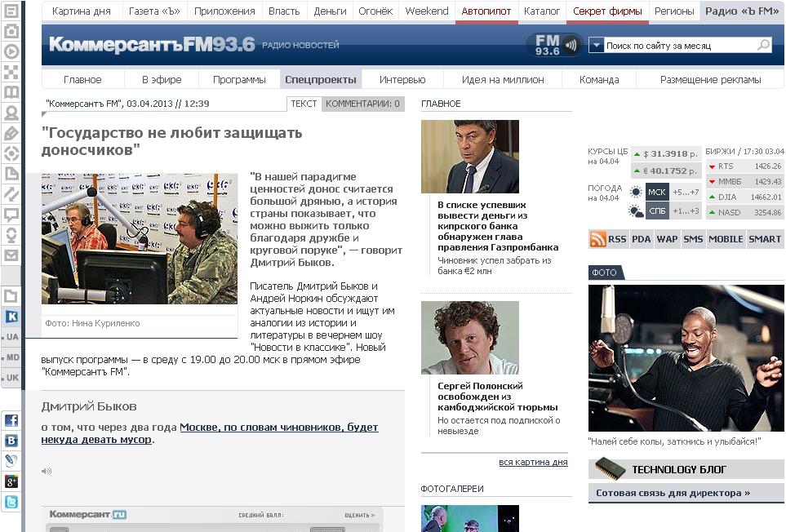
Task: Click the microphone icon in sidebar
Action: (x=11, y=235)
